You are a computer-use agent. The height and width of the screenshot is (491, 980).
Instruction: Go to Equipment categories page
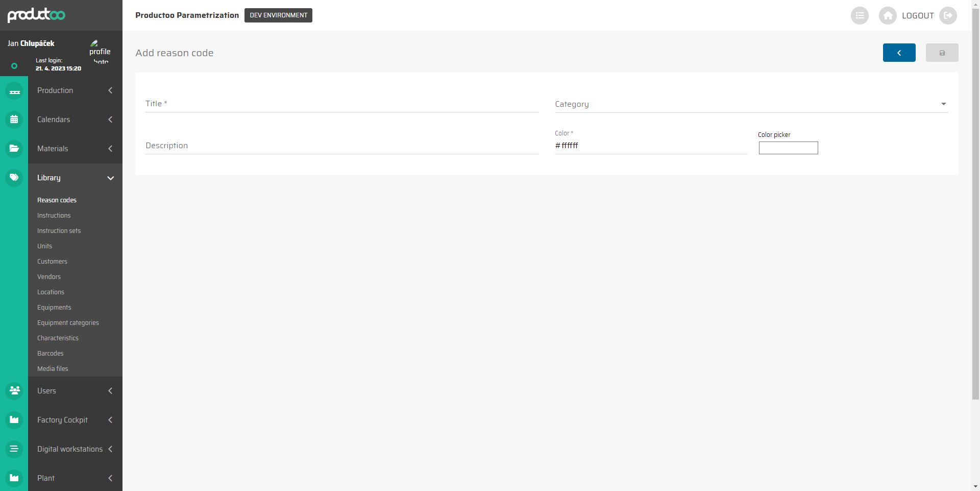(68, 323)
